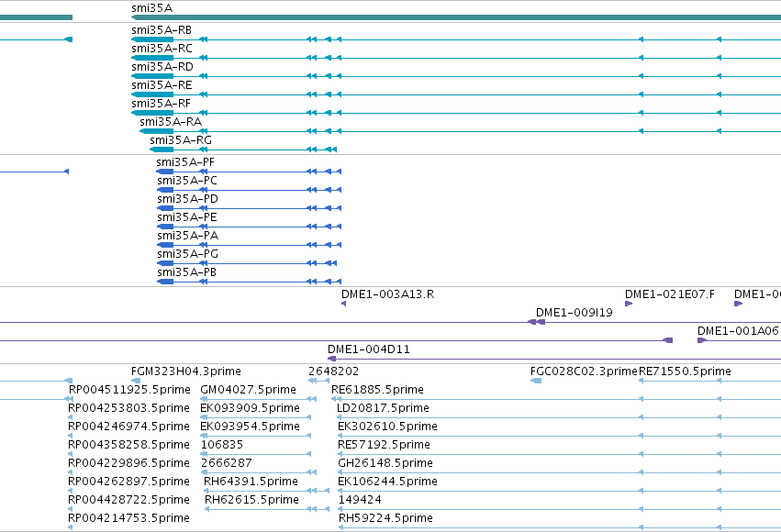
Task: Click the EK093909.5prime EST label
Action: pos(250,408)
